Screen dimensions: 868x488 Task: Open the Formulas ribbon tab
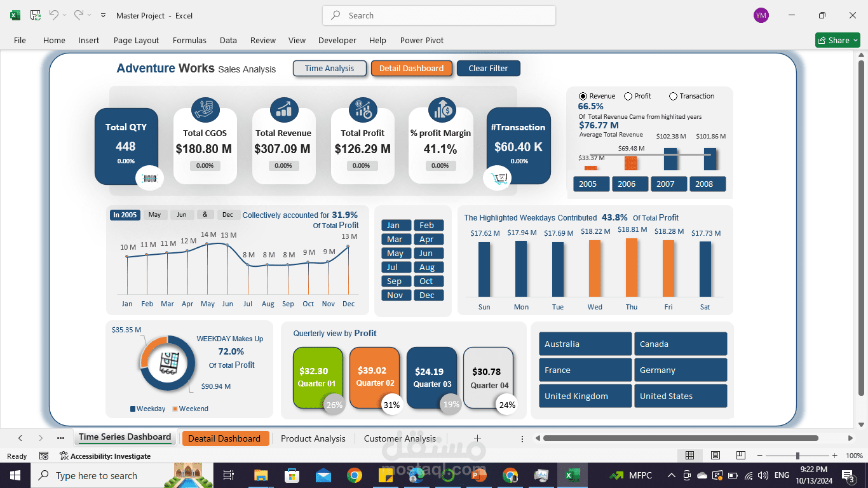coord(189,40)
